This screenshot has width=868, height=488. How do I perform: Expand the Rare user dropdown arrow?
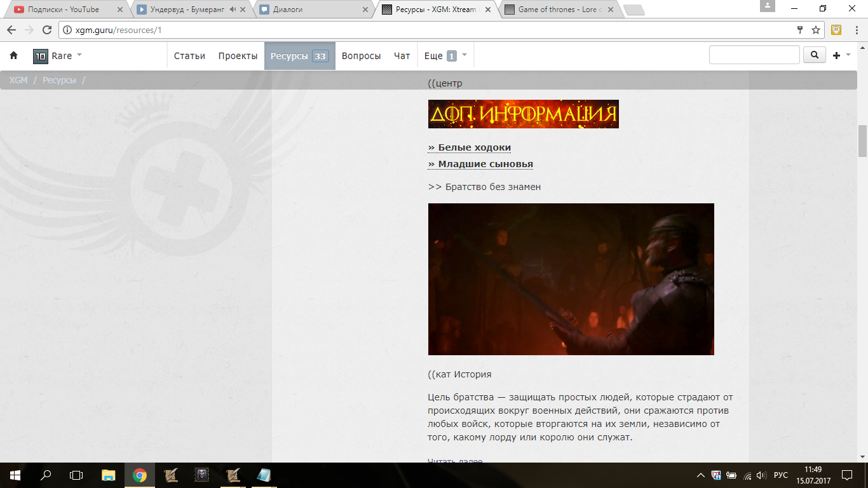pyautogui.click(x=79, y=55)
